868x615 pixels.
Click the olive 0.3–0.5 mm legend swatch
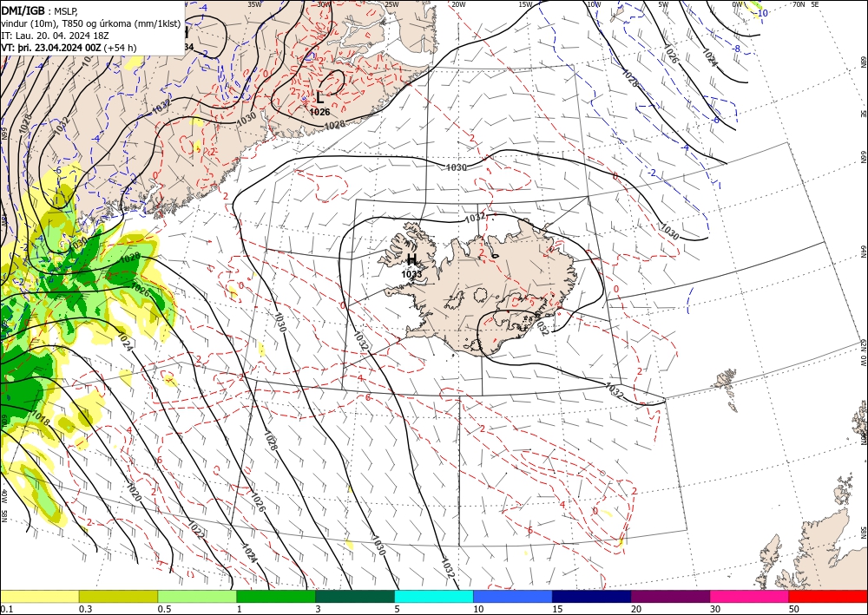point(118,596)
